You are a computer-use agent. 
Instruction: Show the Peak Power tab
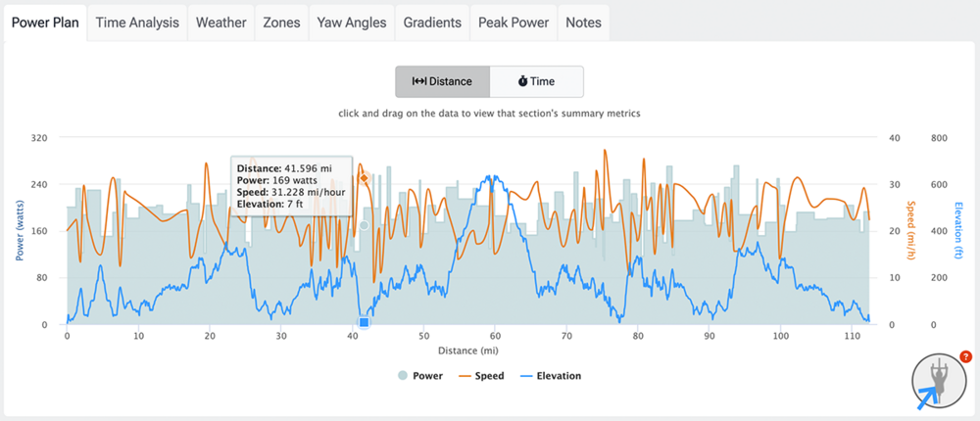514,23
